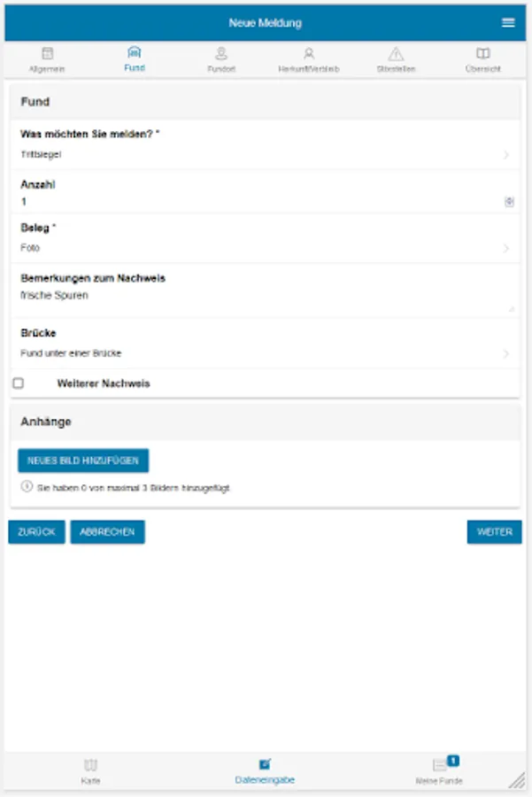
Task: Click the Anzahl number stepper
Action: click(509, 202)
